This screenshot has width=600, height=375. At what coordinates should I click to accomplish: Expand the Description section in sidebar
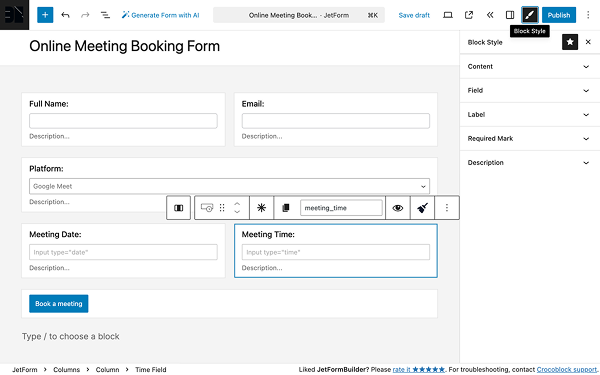point(530,163)
